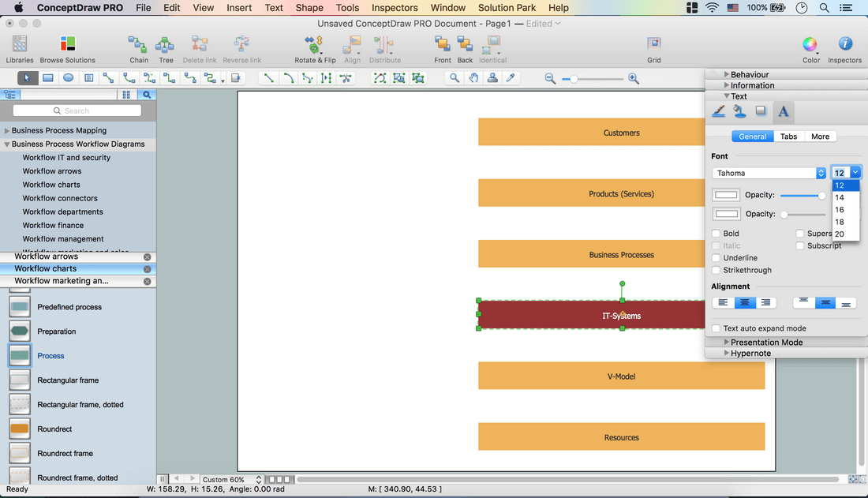Expand the Hypernote section
This screenshot has height=498, width=868.
point(727,353)
